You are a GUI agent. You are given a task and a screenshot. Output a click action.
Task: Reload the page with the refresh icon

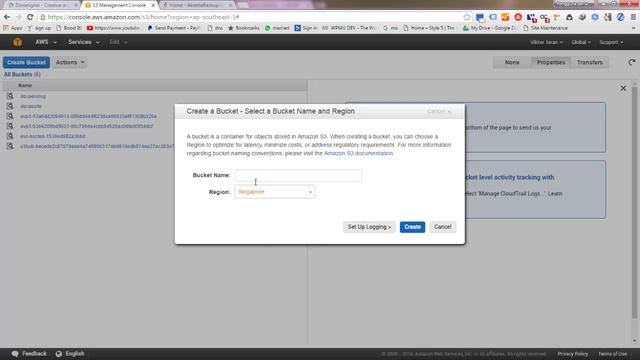(x=30, y=17)
